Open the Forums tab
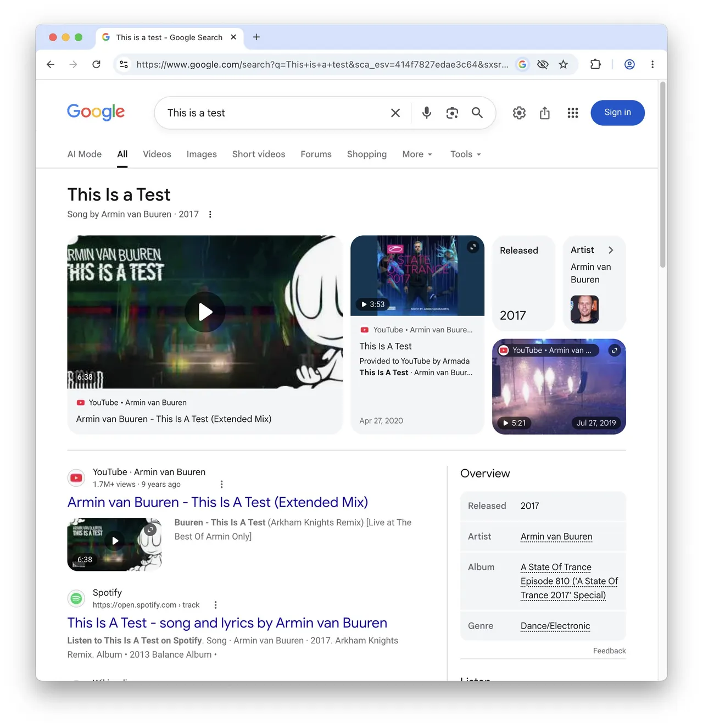The height and width of the screenshot is (728, 703). (316, 154)
